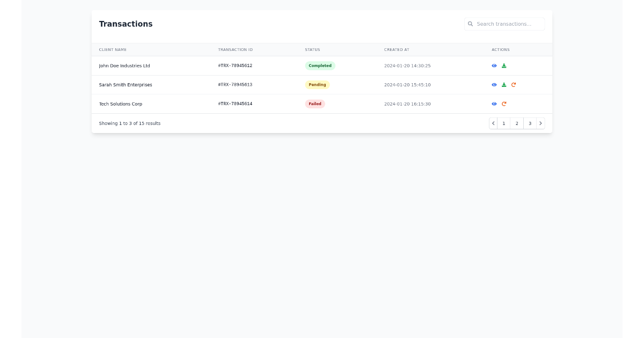Click the magnifying glass search icon

coord(471,24)
